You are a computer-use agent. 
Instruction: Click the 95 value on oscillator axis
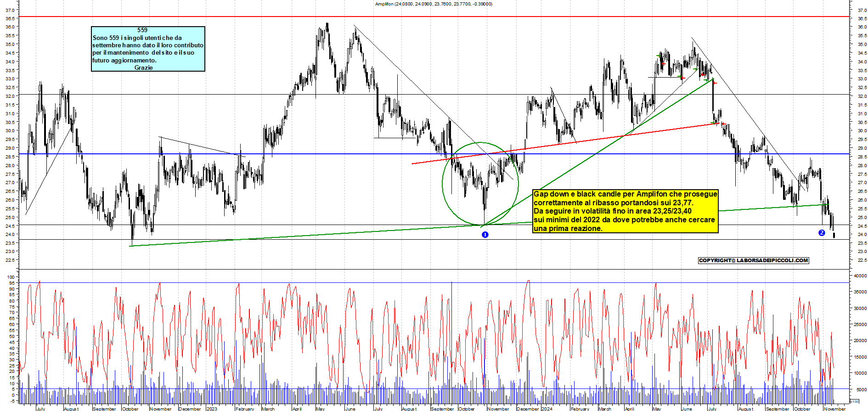click(x=12, y=283)
